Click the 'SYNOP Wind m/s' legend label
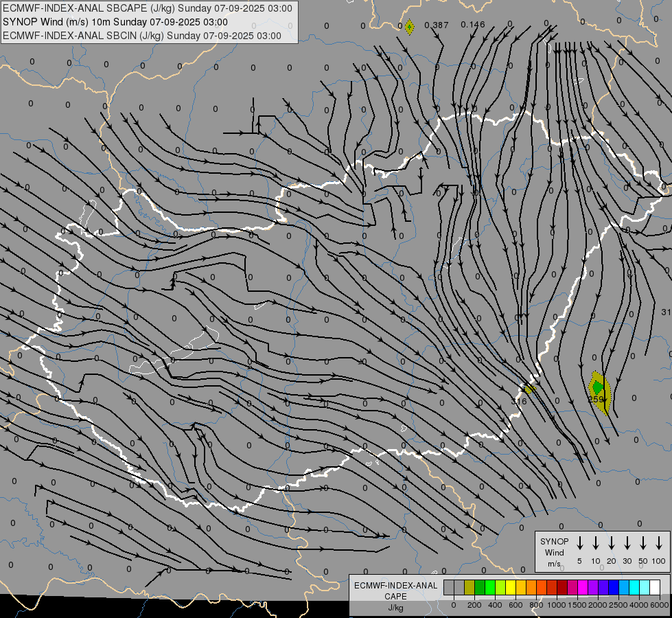This screenshot has width=672, height=618. (x=554, y=553)
